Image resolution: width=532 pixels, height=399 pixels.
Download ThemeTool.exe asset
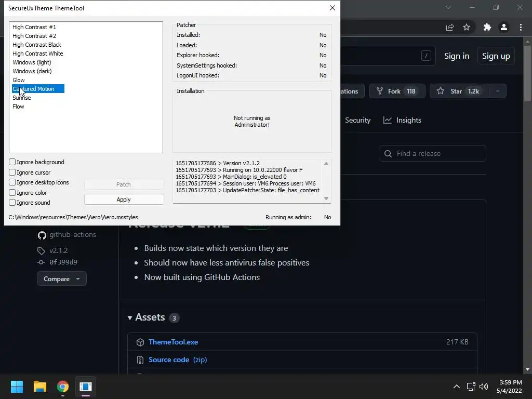[174, 342]
